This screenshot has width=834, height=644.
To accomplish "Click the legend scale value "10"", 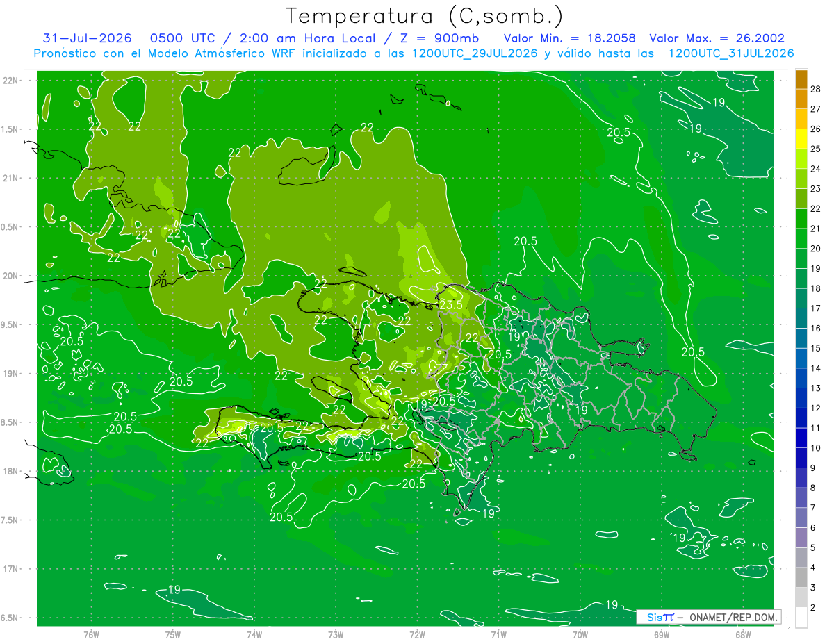I will tap(816, 448).
